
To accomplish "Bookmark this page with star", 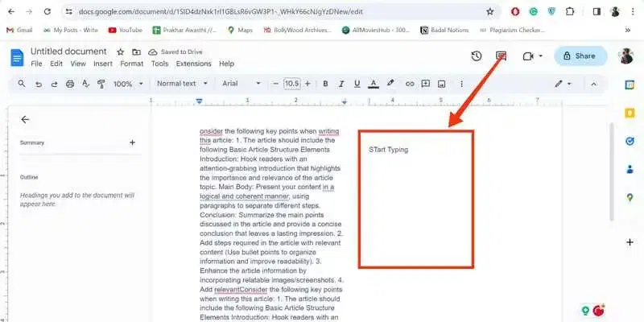I will pyautogui.click(x=490, y=12).
